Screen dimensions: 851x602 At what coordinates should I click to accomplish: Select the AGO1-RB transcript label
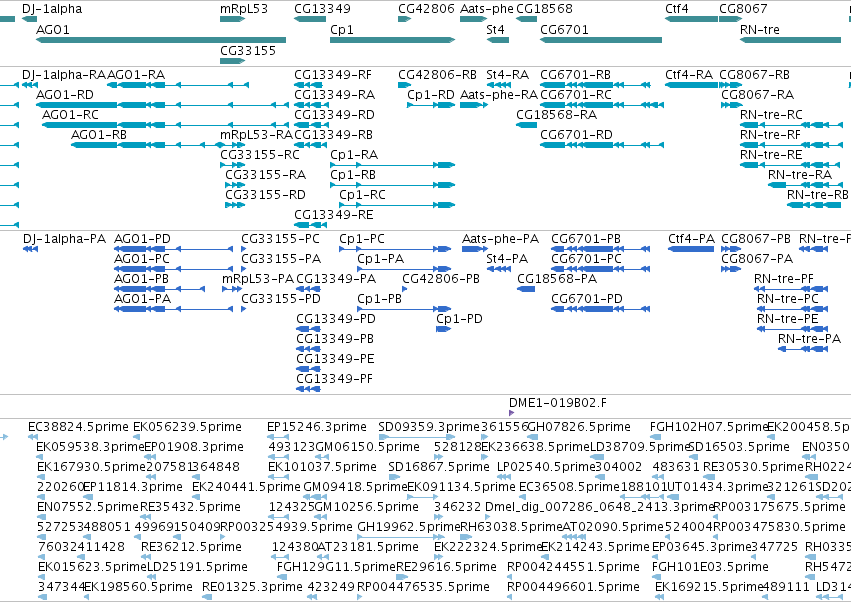99,135
